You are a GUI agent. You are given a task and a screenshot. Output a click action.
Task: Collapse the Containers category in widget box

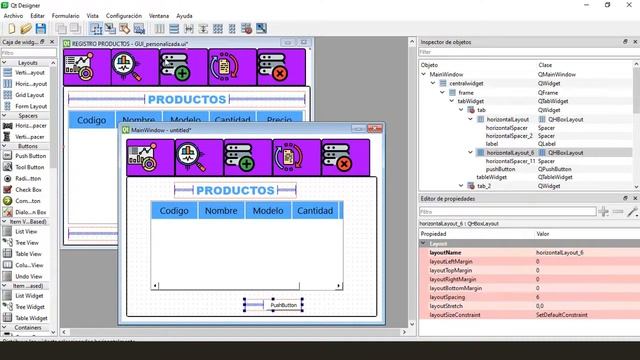coord(4,328)
